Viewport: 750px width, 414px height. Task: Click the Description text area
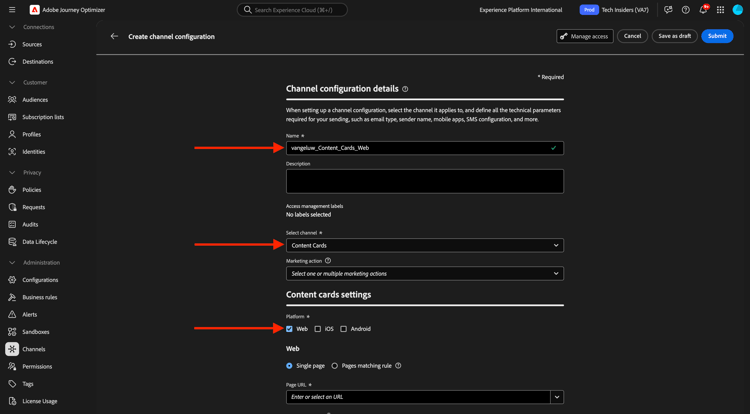[425, 181]
